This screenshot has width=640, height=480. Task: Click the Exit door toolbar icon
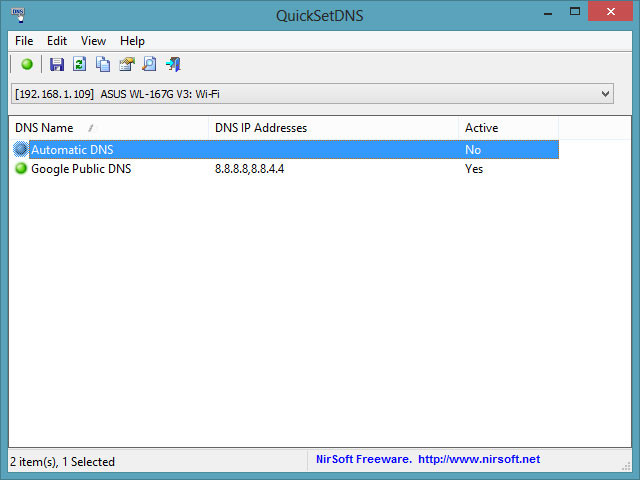click(173, 64)
